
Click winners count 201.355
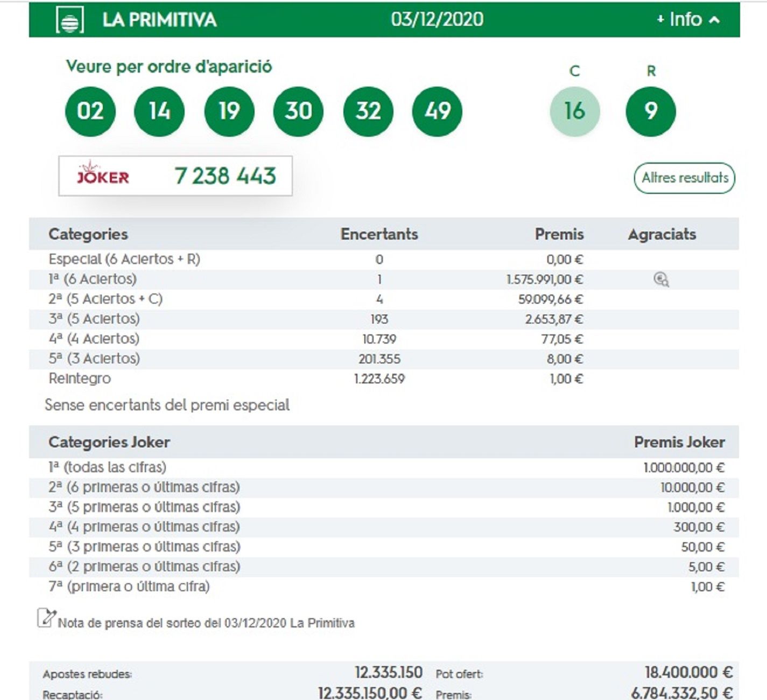click(x=379, y=359)
